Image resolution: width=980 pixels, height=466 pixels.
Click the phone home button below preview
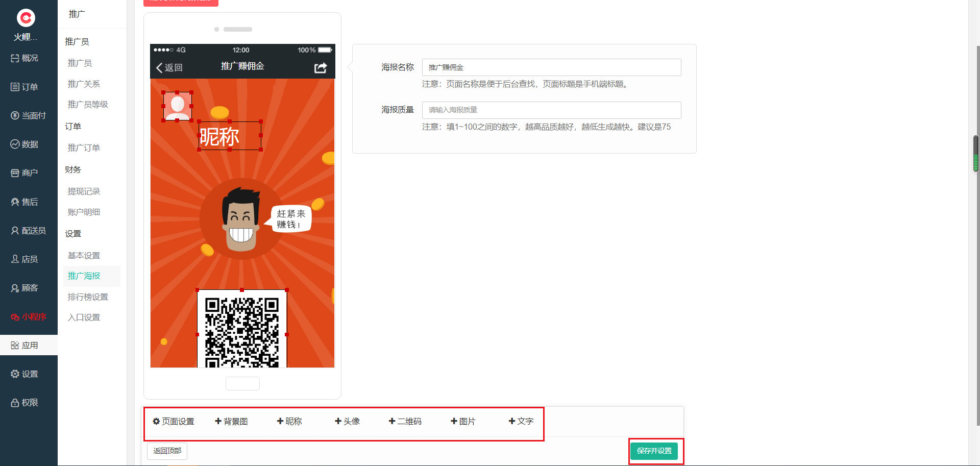click(242, 383)
